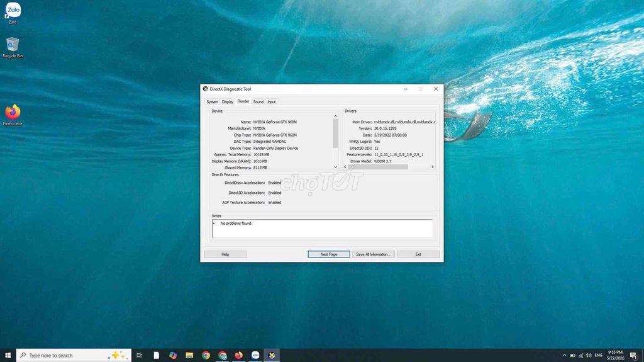Viewport: 644px width, 362px height.
Task: Switch to the System tab
Action: (212, 102)
